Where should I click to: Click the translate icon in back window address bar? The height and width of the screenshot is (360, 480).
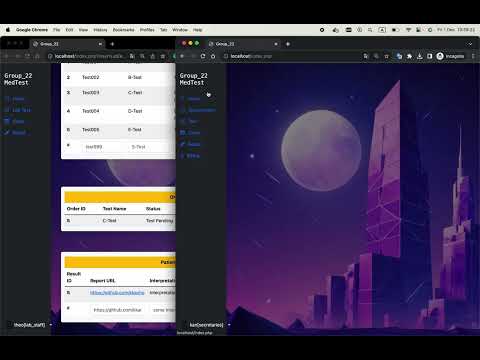click(132, 56)
